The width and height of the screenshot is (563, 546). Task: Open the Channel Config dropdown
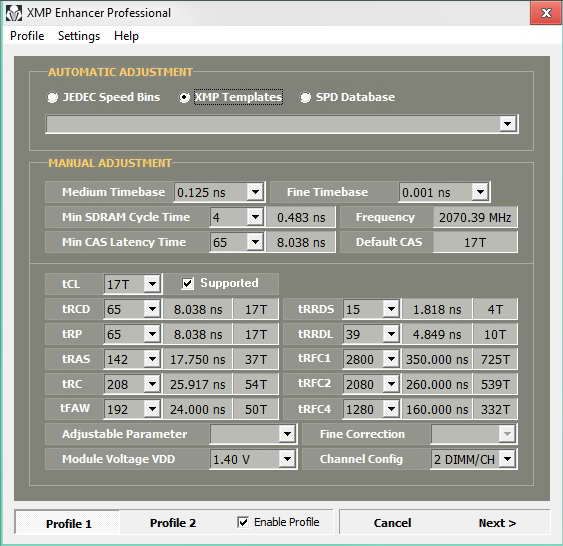(507, 459)
